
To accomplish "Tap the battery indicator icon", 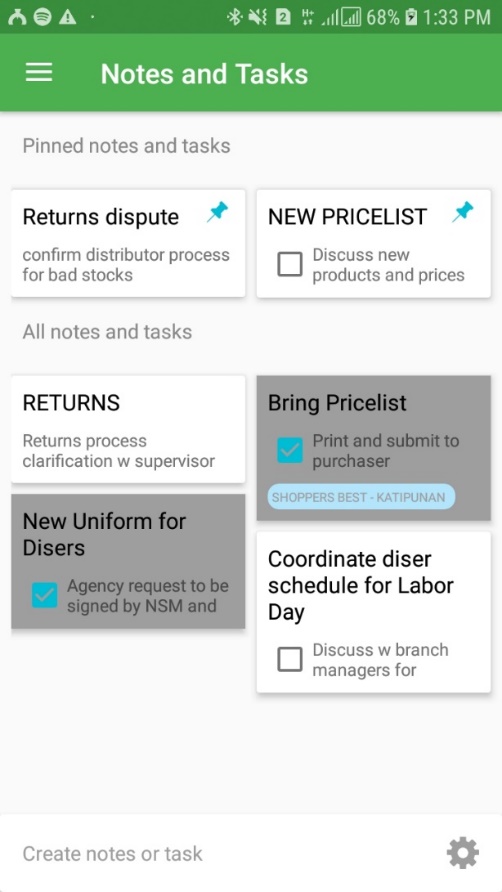I will 411,17.
